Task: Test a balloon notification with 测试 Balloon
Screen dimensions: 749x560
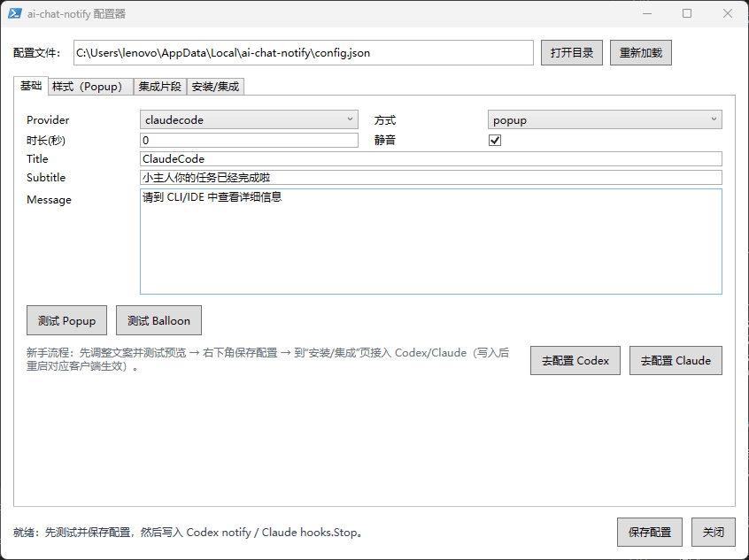Action: pyautogui.click(x=158, y=320)
